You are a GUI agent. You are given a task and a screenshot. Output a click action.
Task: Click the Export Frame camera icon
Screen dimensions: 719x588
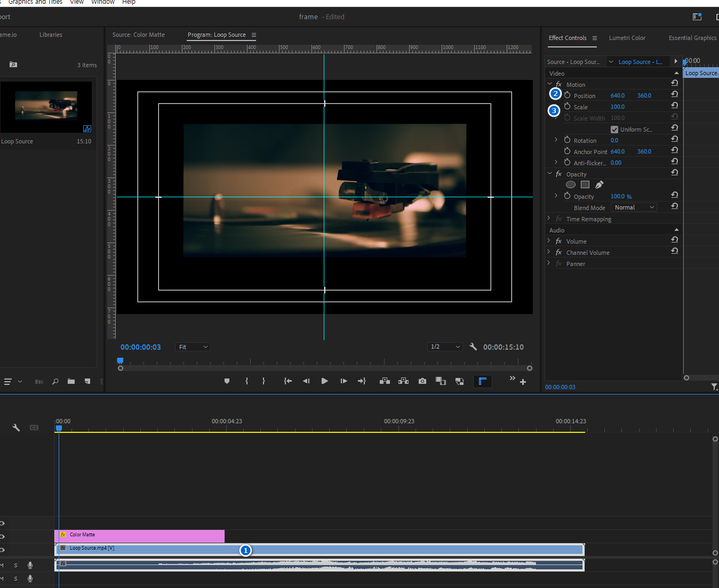(422, 381)
